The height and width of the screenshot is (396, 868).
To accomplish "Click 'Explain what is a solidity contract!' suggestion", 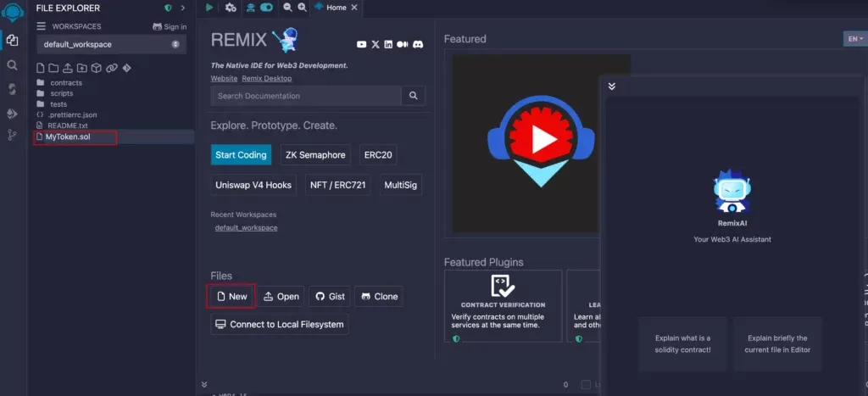I will pyautogui.click(x=682, y=343).
